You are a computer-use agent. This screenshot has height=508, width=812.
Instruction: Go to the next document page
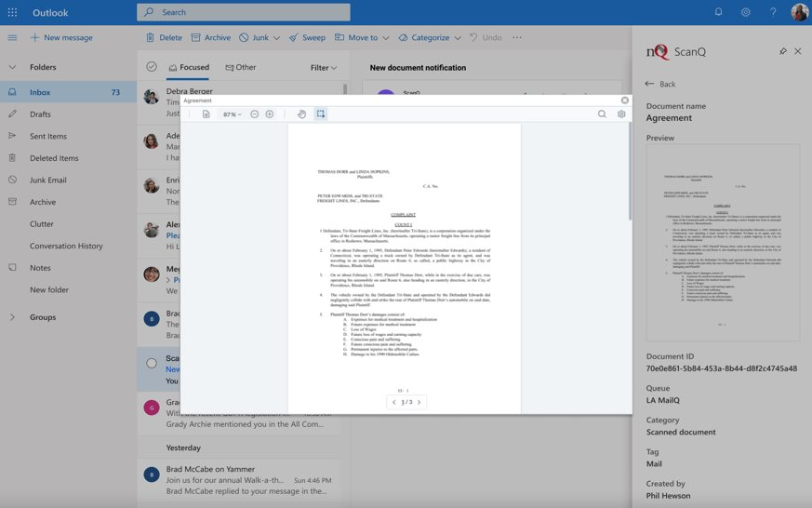point(419,402)
